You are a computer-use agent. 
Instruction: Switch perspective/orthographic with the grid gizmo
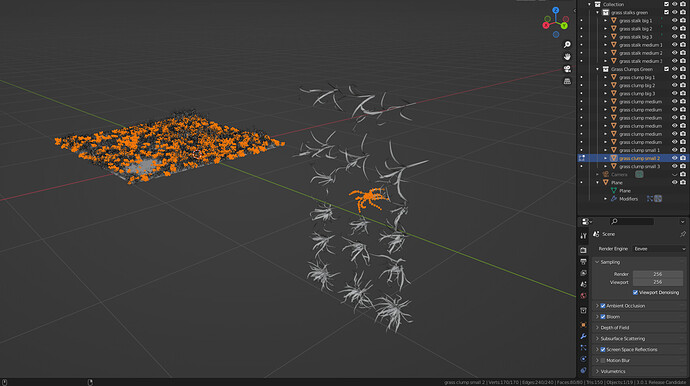567,81
